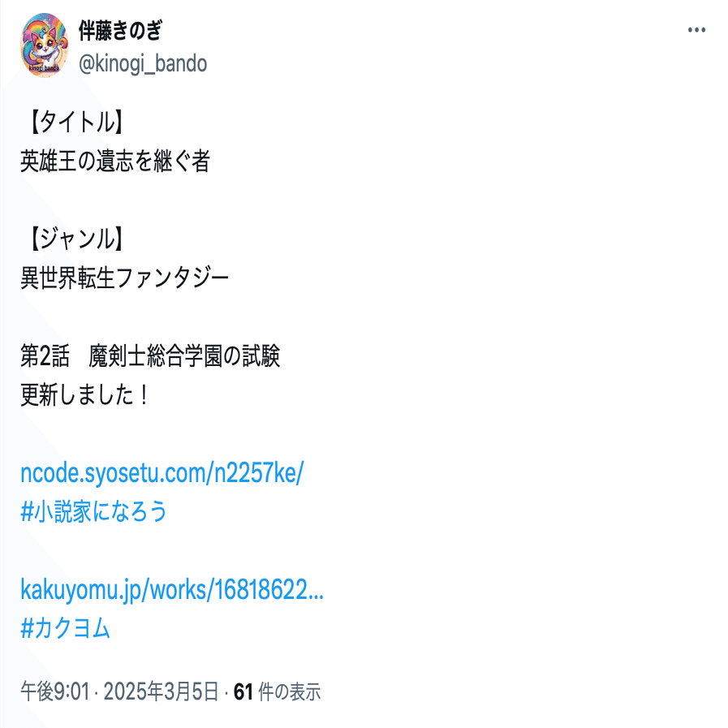Click the title 英雄王の遺志を継ぐ者

click(x=115, y=162)
